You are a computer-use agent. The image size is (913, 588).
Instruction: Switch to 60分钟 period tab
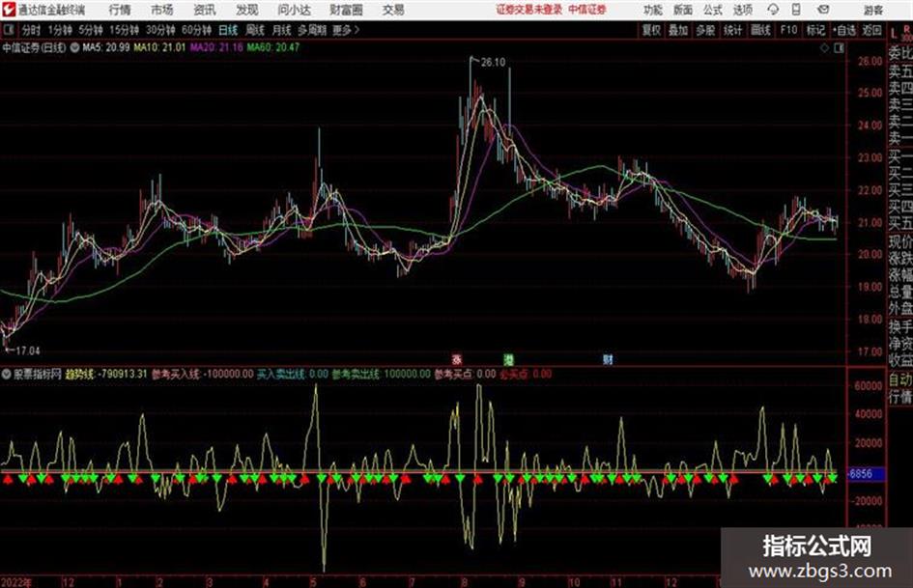(x=196, y=30)
